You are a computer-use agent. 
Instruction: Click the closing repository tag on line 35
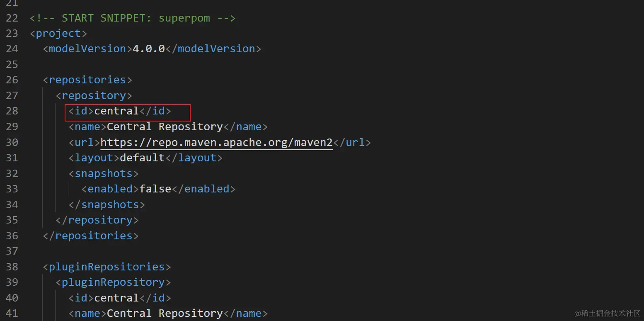[97, 220]
